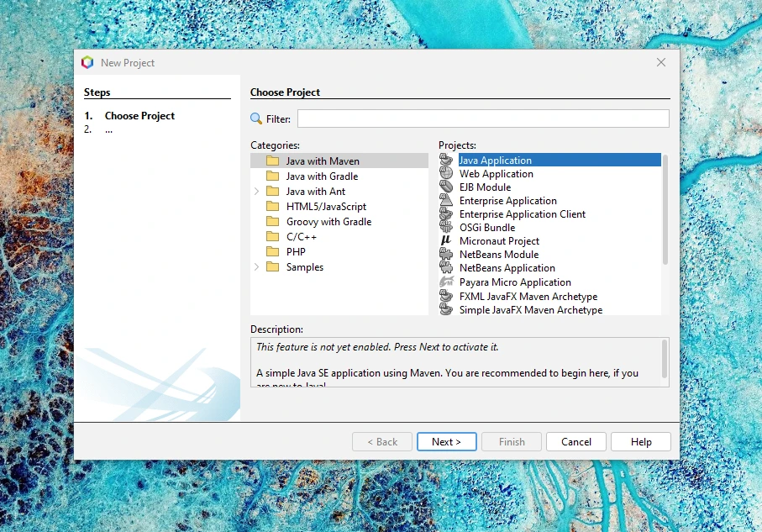Select the PHP category
The image size is (762, 532).
pos(339,251)
